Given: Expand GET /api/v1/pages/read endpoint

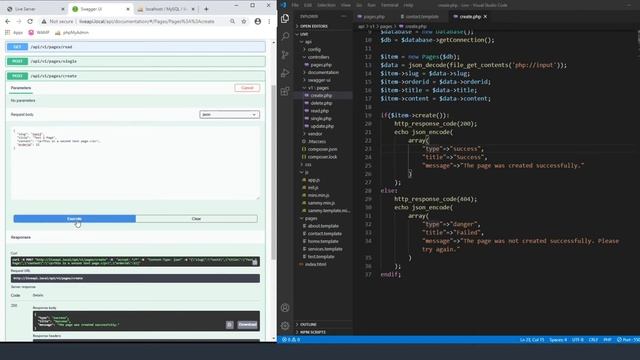Looking at the screenshot, I should (136, 47).
